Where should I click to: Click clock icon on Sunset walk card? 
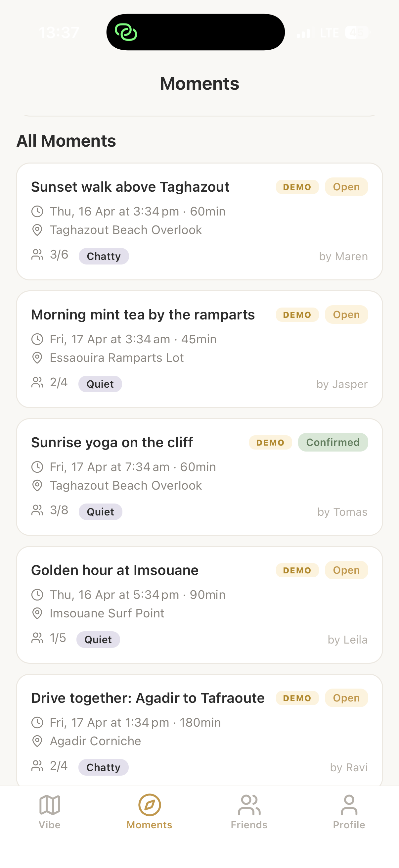37,212
